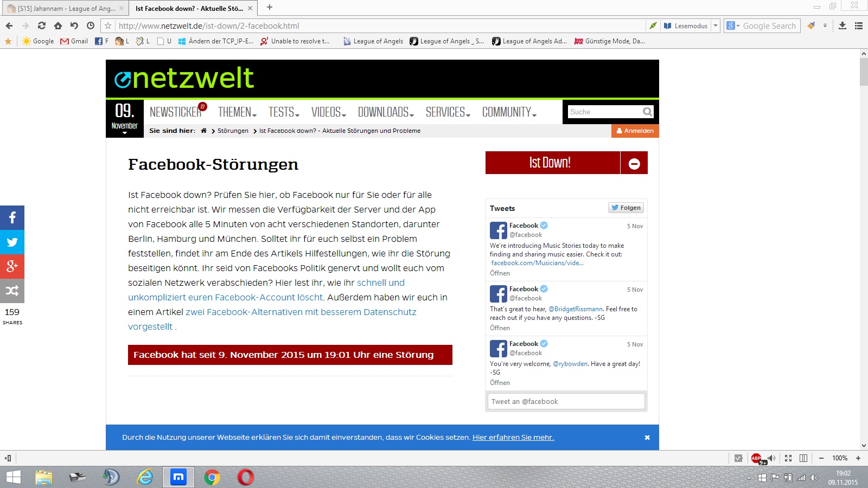Viewport: 868px width, 488px height.
Task: Click the Adblock Plus icon
Action: 756,458
